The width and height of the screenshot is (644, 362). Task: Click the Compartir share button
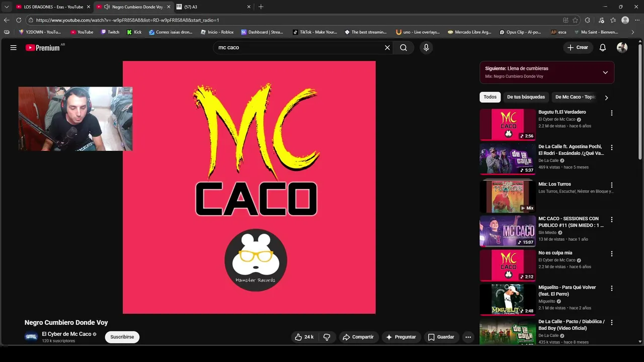point(358,337)
